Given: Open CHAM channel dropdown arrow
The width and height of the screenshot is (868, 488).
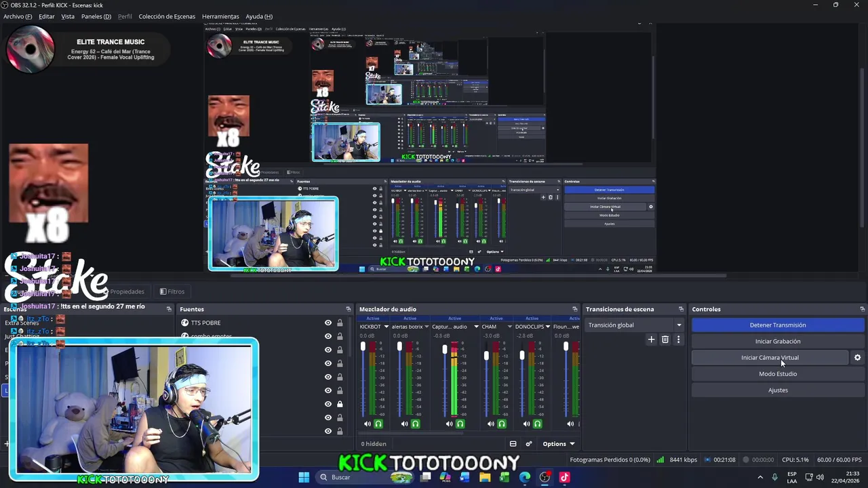Looking at the screenshot, I should click(x=509, y=327).
